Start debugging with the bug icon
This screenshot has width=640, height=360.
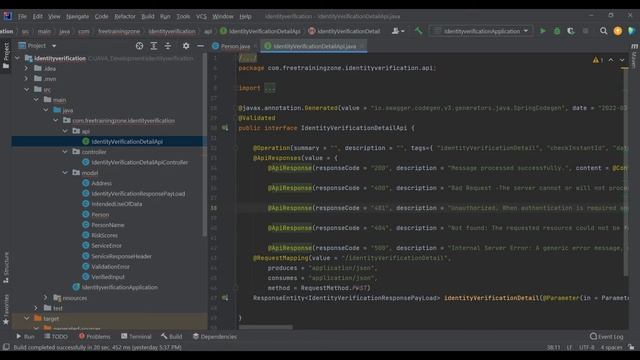pyautogui.click(x=557, y=31)
